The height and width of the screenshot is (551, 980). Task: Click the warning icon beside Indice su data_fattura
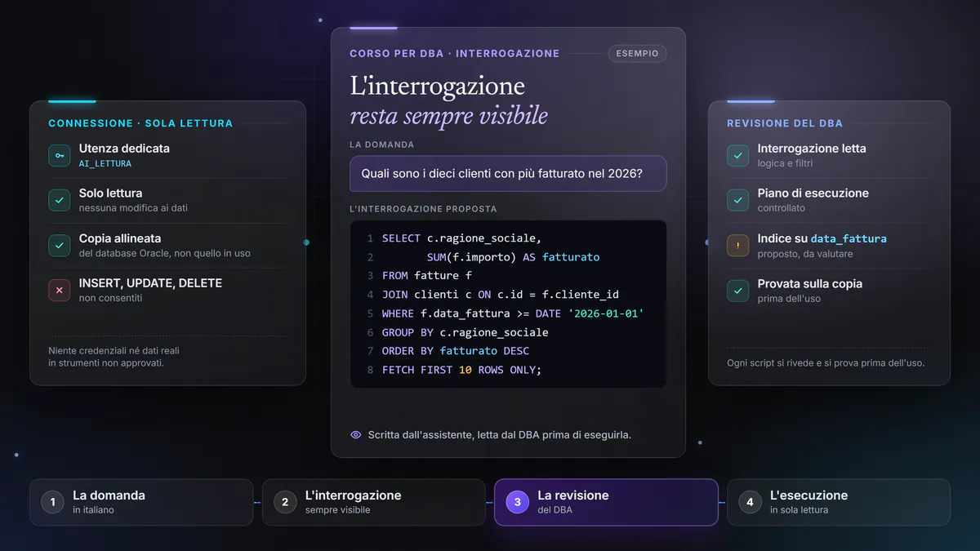click(x=737, y=245)
